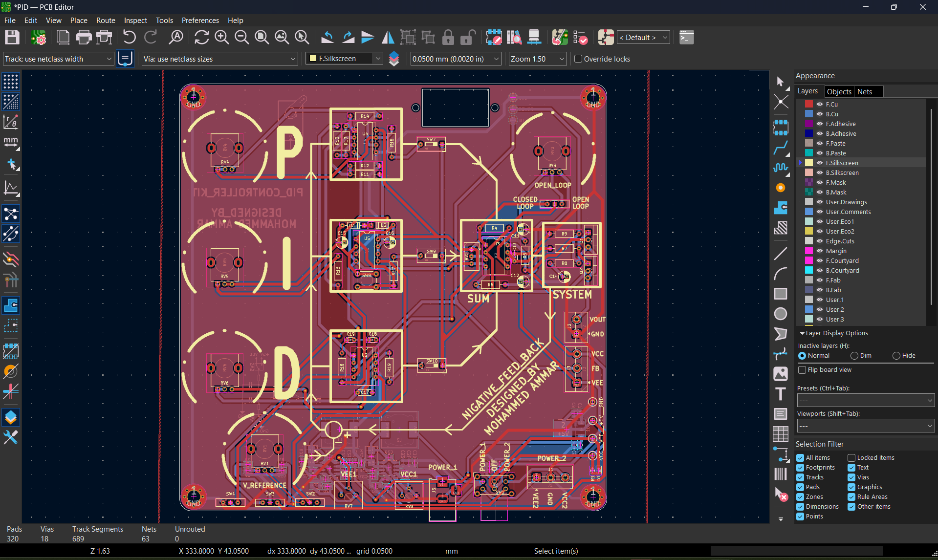Run Design Rules Checker icon
The image size is (938, 560).
[580, 38]
